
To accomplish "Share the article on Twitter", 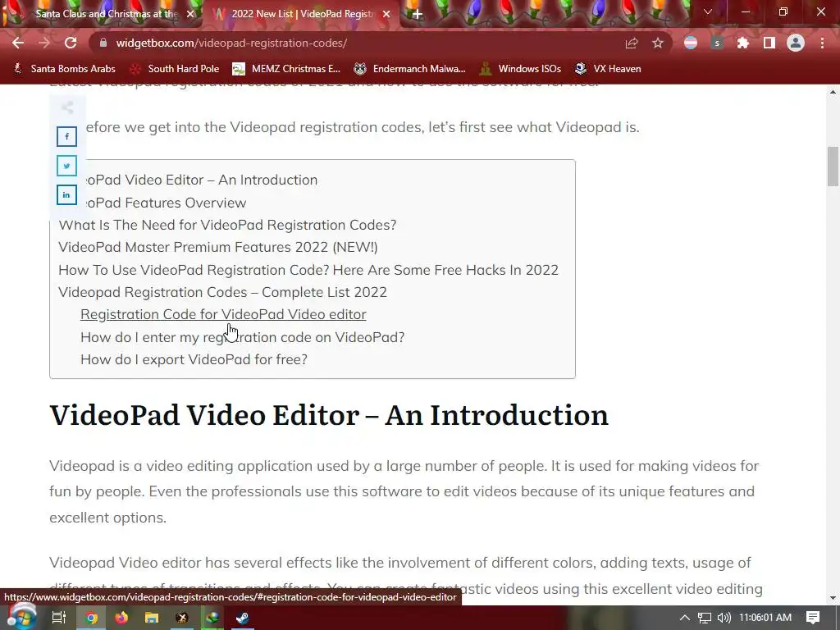I will pos(67,166).
